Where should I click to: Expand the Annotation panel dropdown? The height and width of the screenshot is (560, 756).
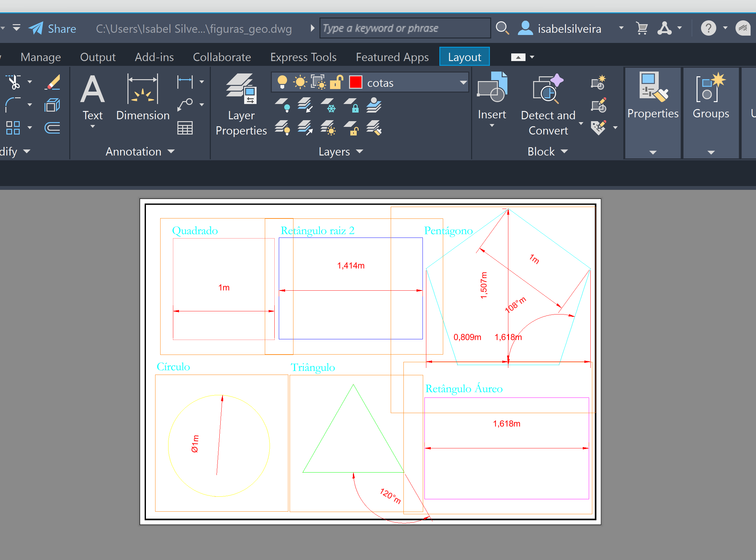[x=171, y=151]
